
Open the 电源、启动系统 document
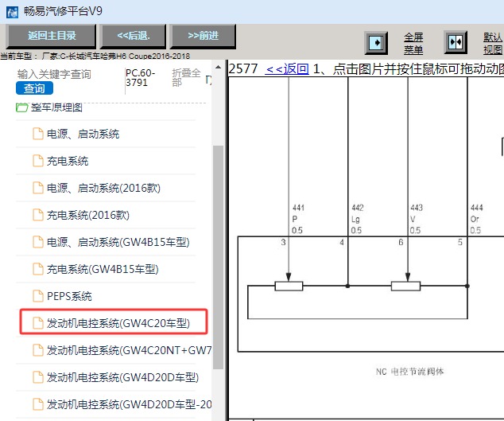point(83,134)
